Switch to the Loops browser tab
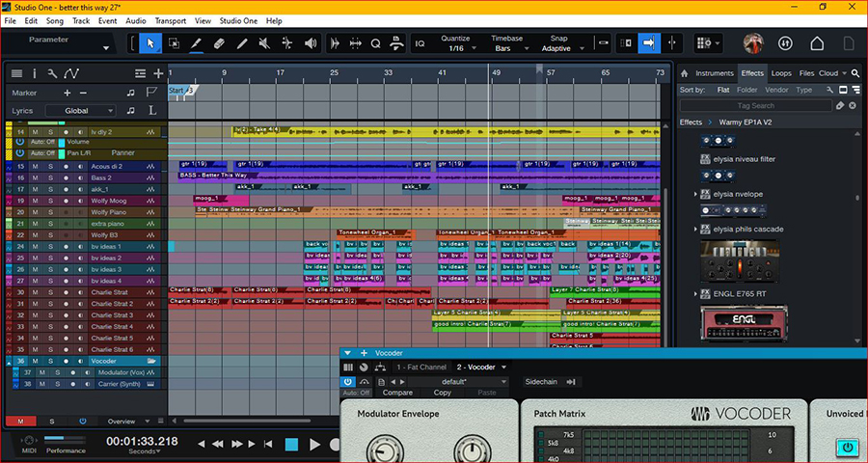 [x=781, y=73]
